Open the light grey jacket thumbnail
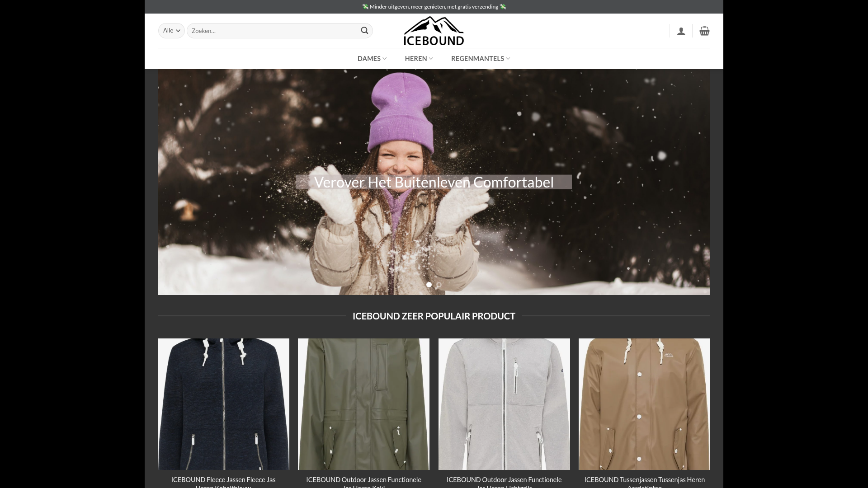868x488 pixels. (504, 404)
